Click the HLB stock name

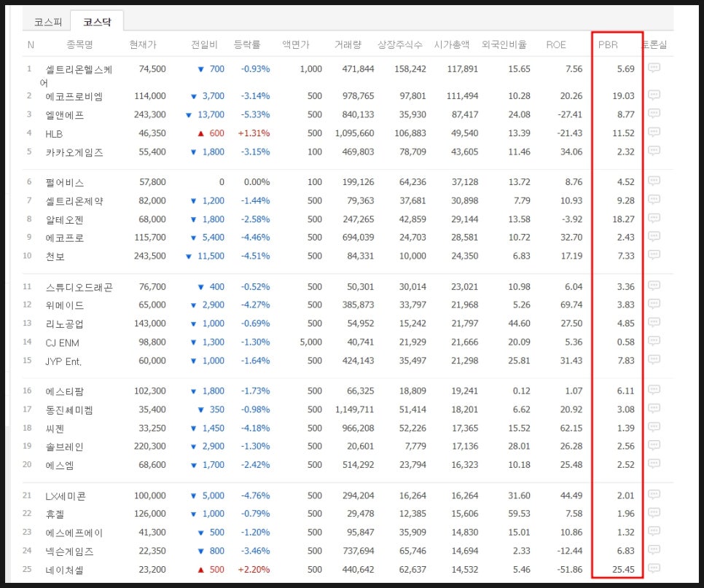54,134
